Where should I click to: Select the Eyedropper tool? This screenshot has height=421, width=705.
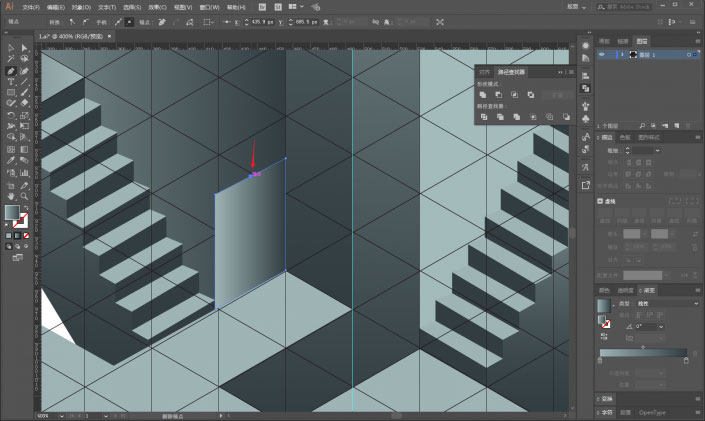(11, 161)
